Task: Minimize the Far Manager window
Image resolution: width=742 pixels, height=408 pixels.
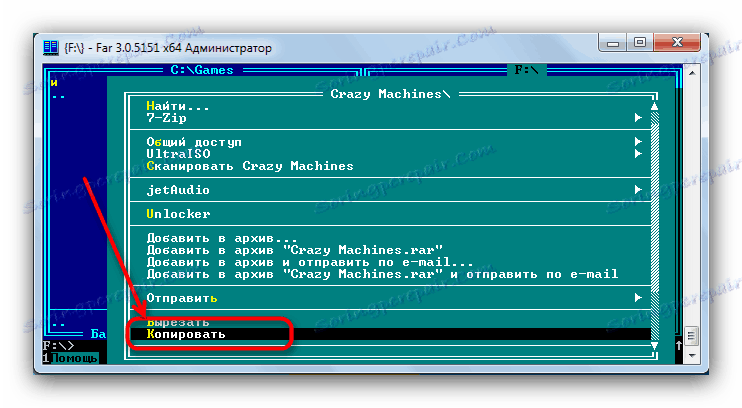Action: (613, 43)
